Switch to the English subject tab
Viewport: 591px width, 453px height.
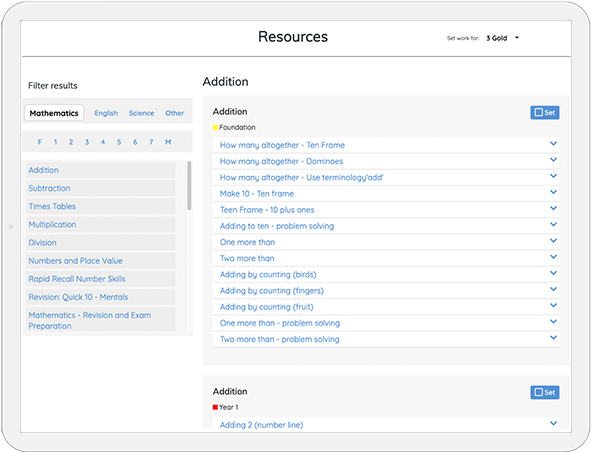point(106,113)
